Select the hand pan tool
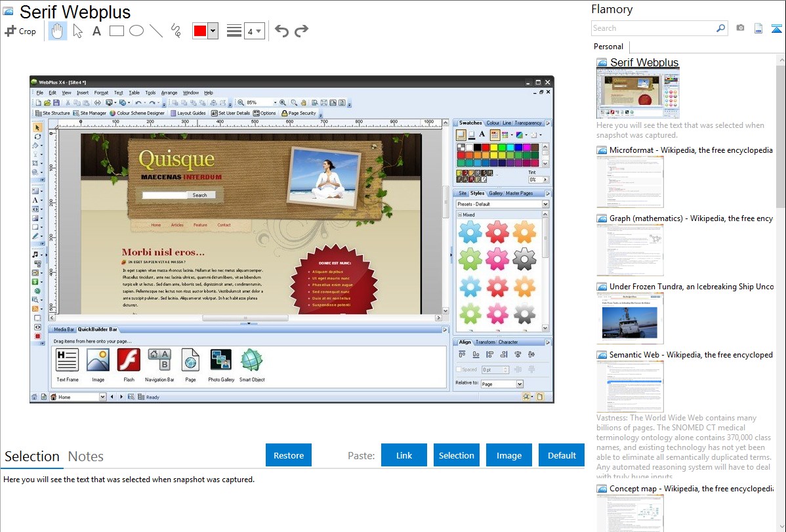The image size is (786, 532). 57,31
